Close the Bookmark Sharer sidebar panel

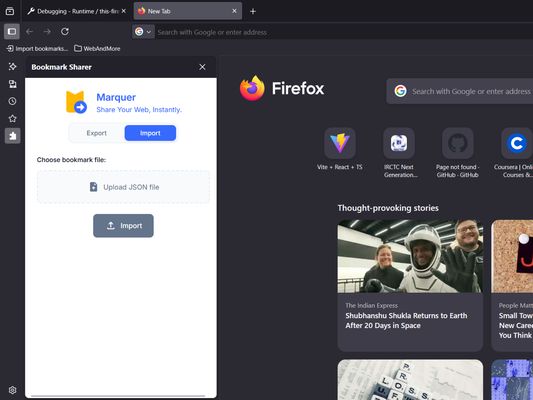click(x=202, y=67)
